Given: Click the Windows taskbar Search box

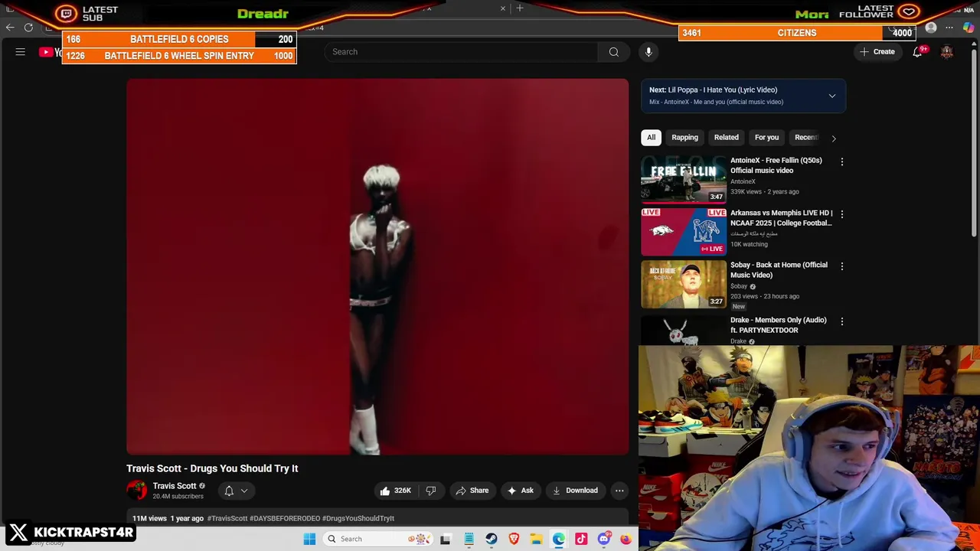Looking at the screenshot, I should pos(378,539).
